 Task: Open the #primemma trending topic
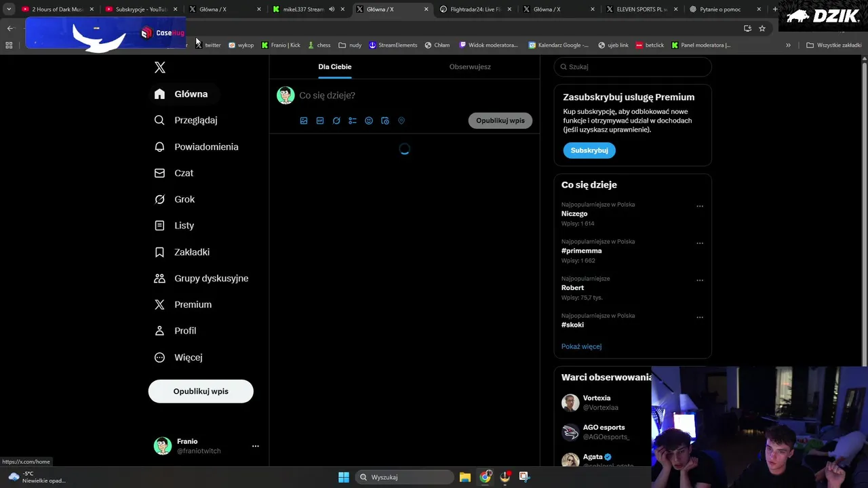click(x=582, y=251)
